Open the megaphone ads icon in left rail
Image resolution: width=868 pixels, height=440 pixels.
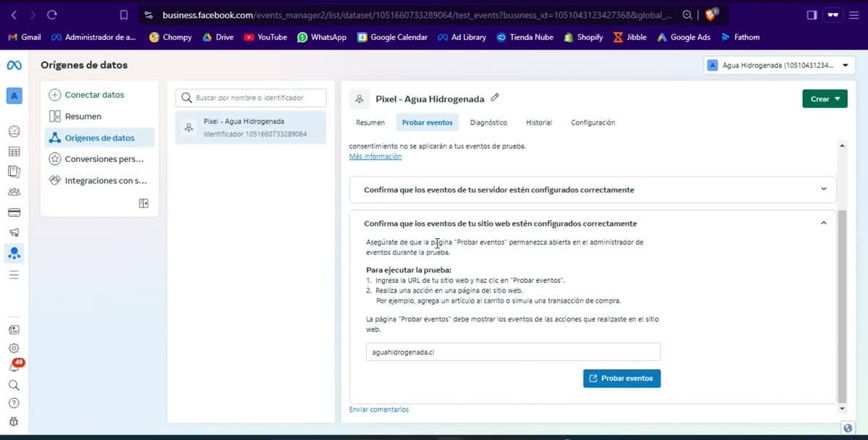click(x=14, y=233)
